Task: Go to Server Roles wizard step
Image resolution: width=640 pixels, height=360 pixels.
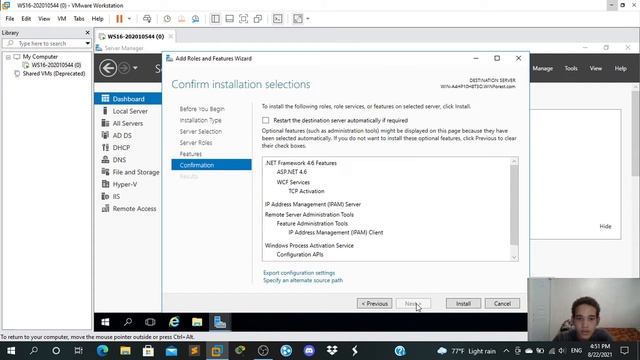Action: [x=196, y=143]
